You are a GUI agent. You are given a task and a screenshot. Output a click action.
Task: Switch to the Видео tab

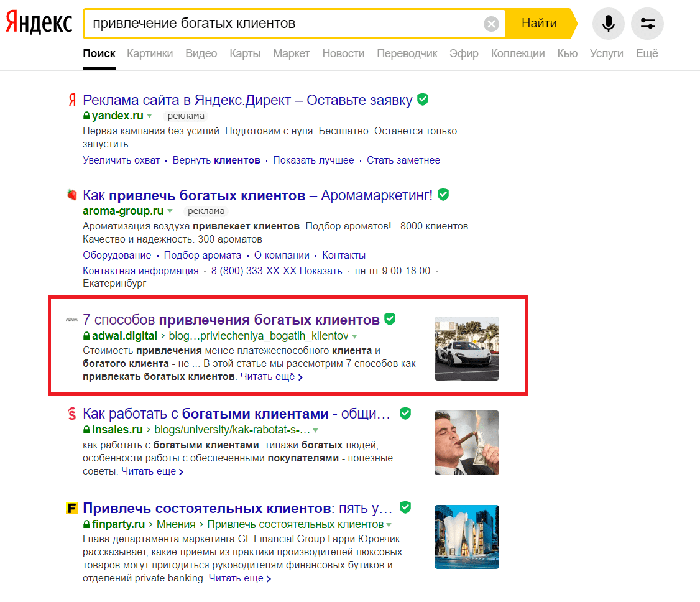pos(201,53)
